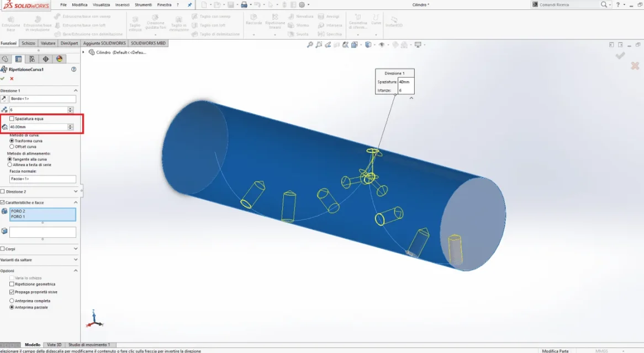Select the Offset curva radio button
Viewport: 644px width, 353px height.
[10, 147]
